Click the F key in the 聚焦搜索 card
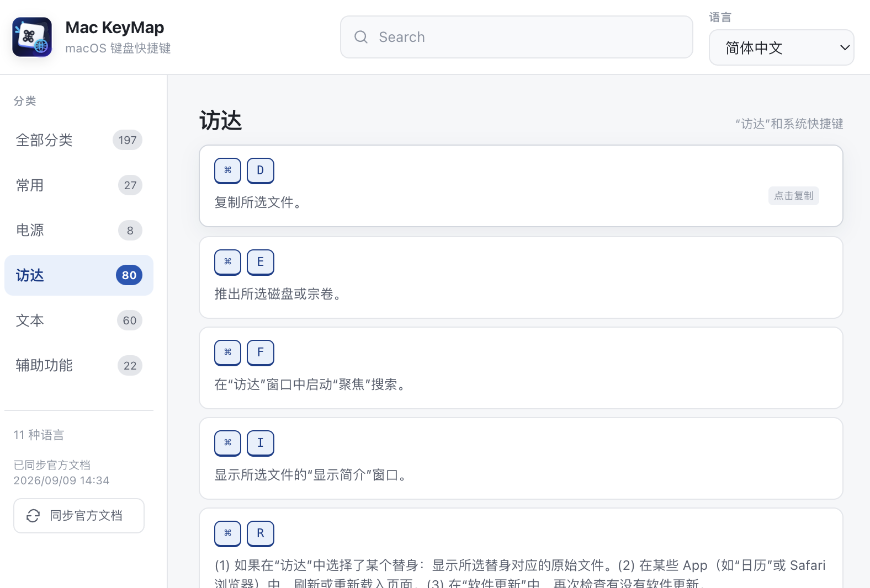Screen dimensions: 870x588 [261, 352]
